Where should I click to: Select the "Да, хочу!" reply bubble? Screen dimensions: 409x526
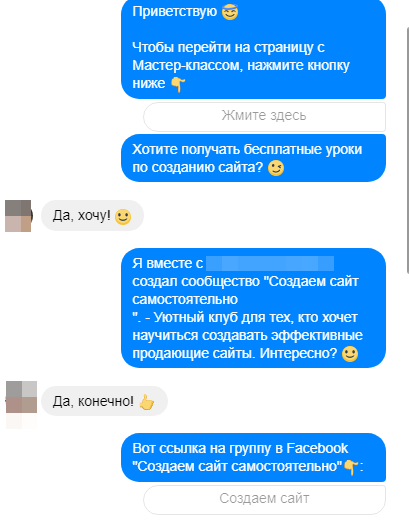click(x=93, y=216)
